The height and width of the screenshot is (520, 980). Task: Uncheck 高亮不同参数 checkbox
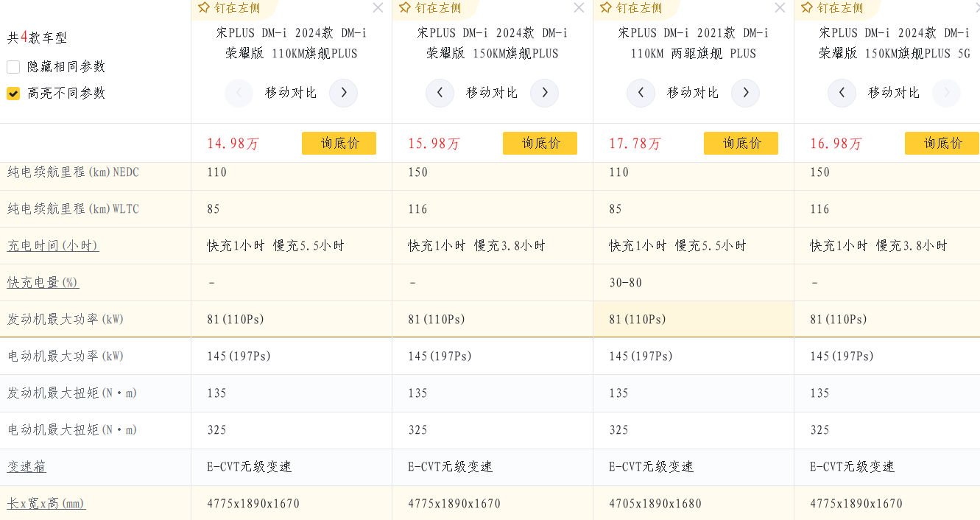click(13, 94)
